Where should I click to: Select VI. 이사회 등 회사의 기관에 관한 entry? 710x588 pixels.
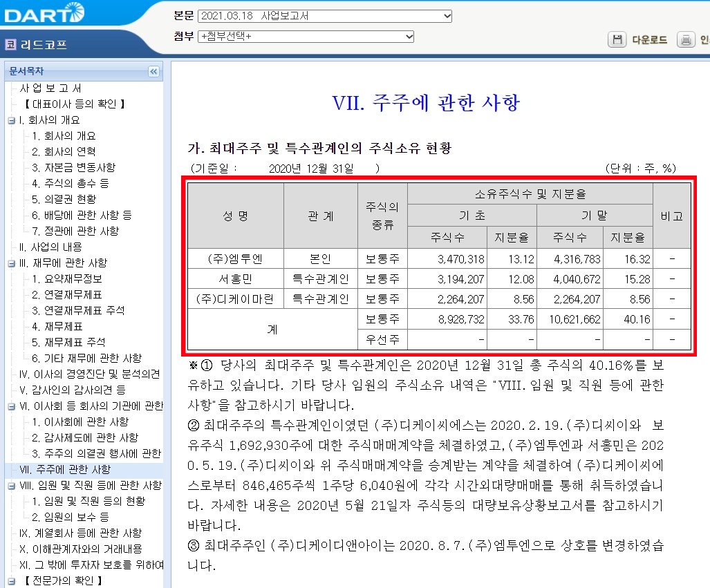point(91,406)
